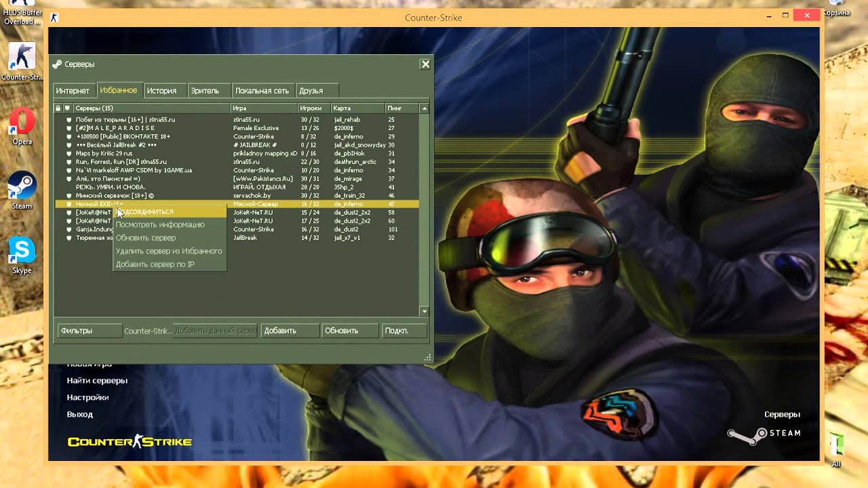
Task: Click ping value 101 in the list
Action: tap(392, 229)
